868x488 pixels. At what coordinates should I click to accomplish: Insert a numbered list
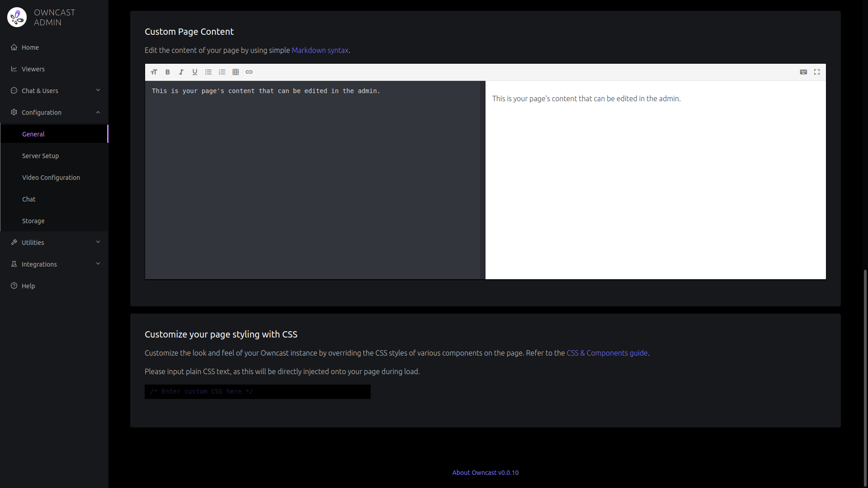(x=222, y=72)
